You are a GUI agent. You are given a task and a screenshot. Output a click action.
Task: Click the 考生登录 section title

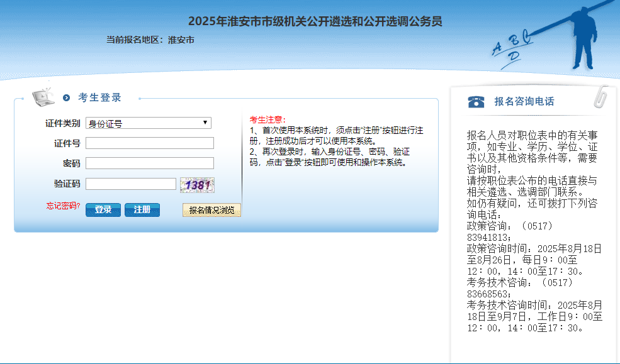tap(99, 98)
